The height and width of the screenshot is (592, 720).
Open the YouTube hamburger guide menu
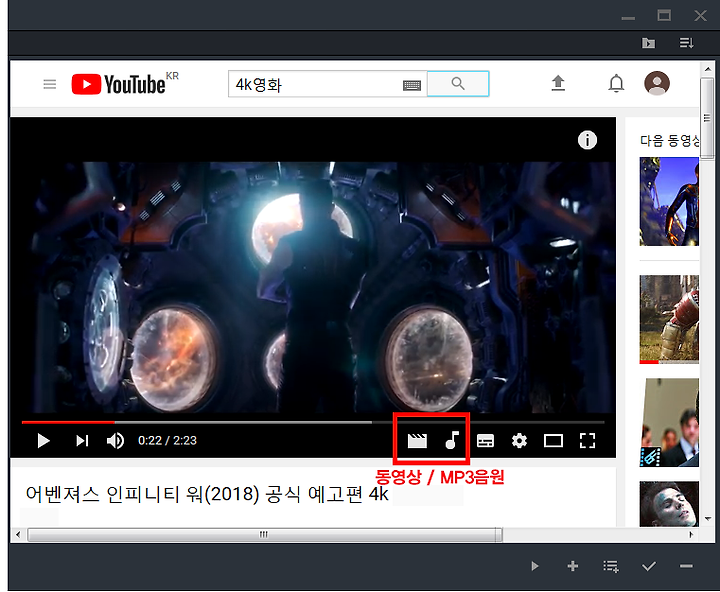[50, 84]
